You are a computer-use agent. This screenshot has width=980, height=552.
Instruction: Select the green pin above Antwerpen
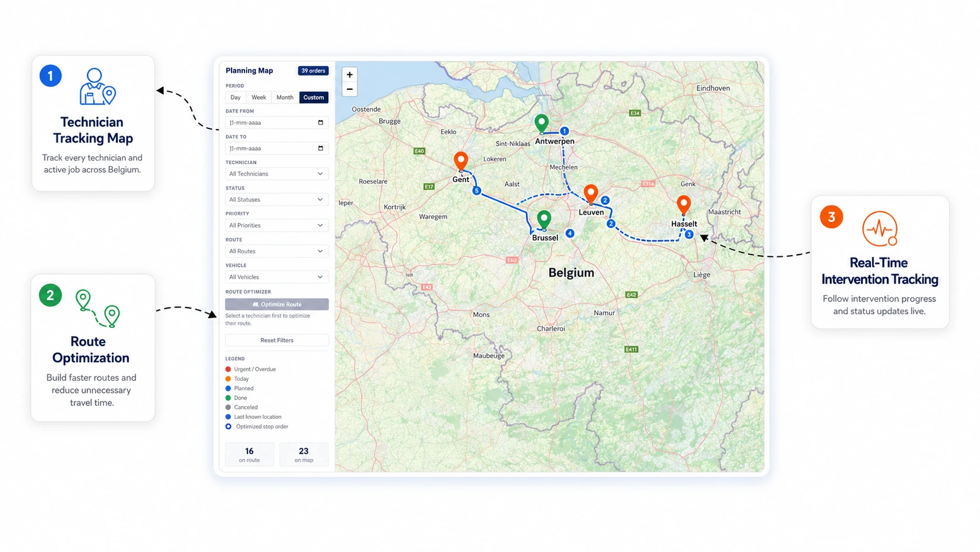[x=542, y=123]
